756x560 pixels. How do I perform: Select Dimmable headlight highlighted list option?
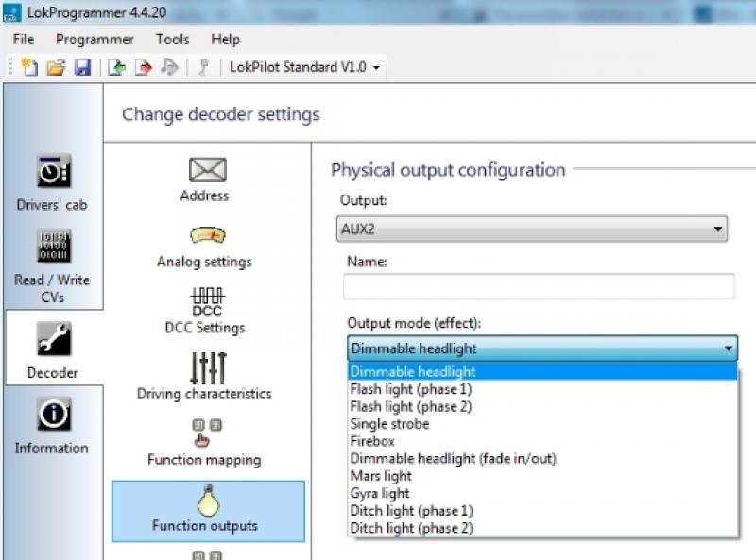(542, 371)
